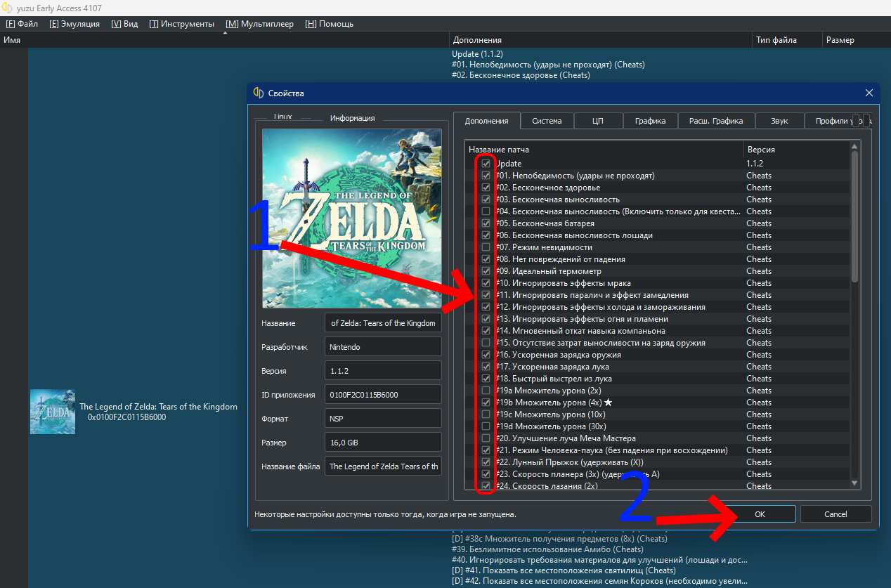Switch to the ЦП tab
Viewport: 891px width, 588px height.
click(x=598, y=121)
